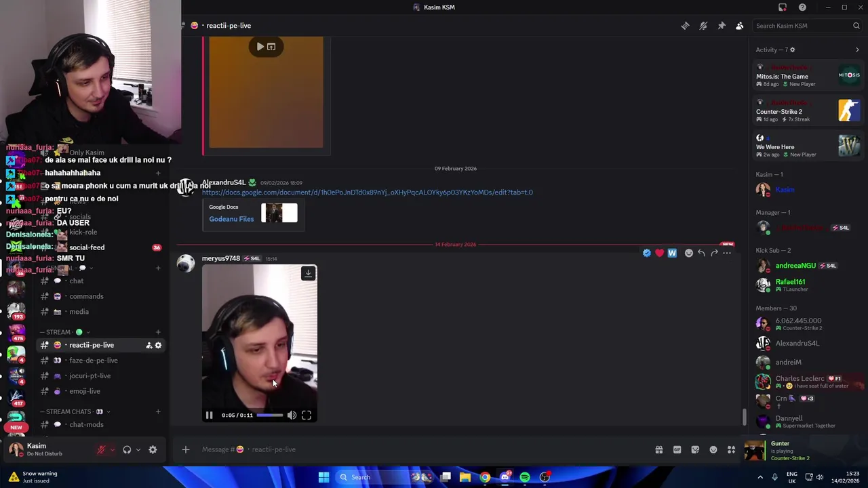
Task: Expand the headphone output options arrow
Action: coord(138,449)
